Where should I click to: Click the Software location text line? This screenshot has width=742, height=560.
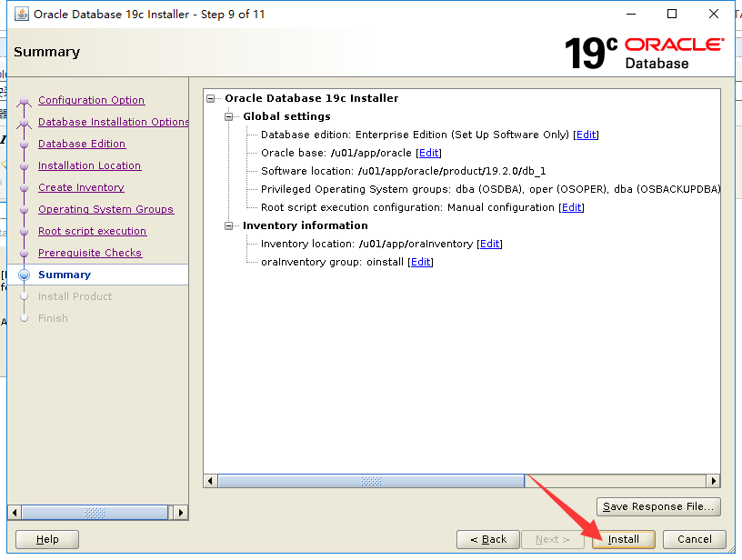click(403, 171)
